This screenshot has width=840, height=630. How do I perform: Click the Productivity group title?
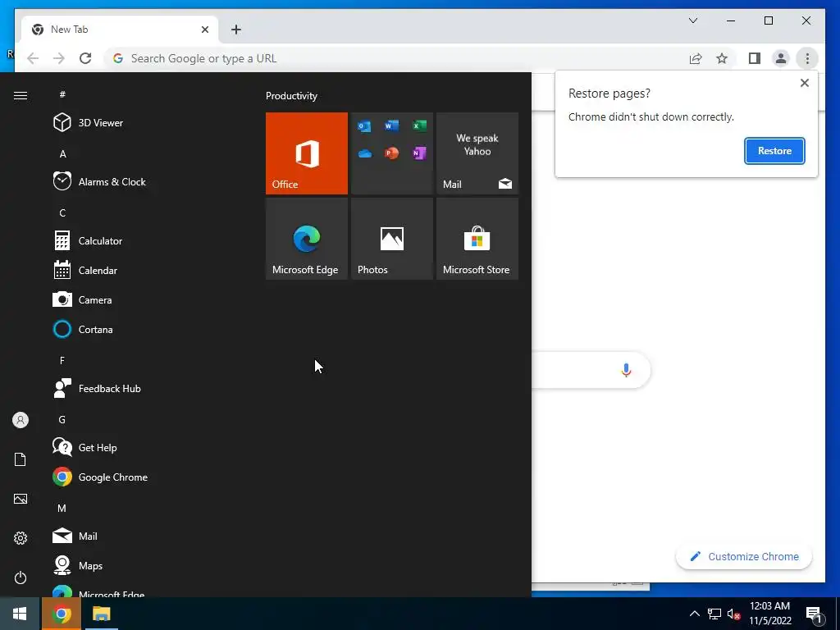coord(291,96)
